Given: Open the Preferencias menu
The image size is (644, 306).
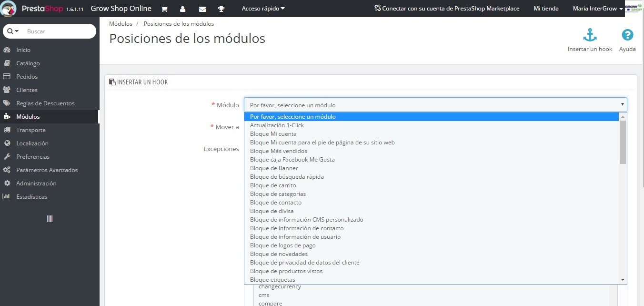Looking at the screenshot, I should click(33, 156).
